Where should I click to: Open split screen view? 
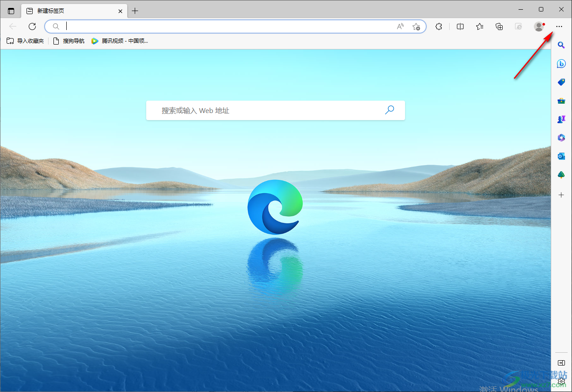[x=460, y=26]
